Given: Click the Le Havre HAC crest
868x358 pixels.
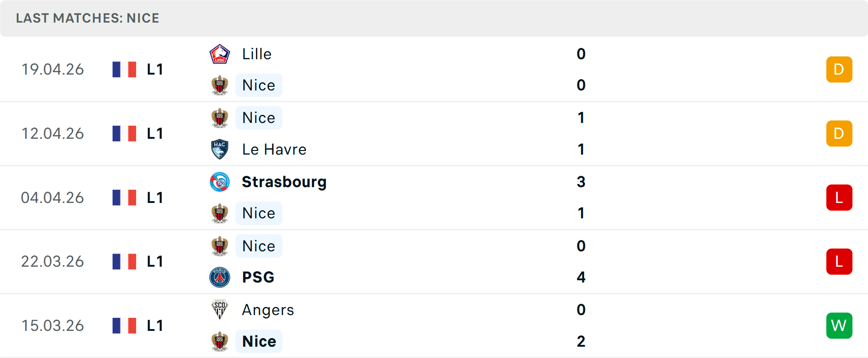Looking at the screenshot, I should click(220, 149).
